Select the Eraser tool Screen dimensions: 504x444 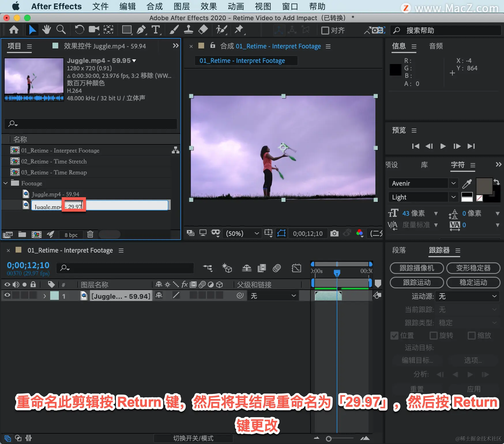tap(203, 30)
